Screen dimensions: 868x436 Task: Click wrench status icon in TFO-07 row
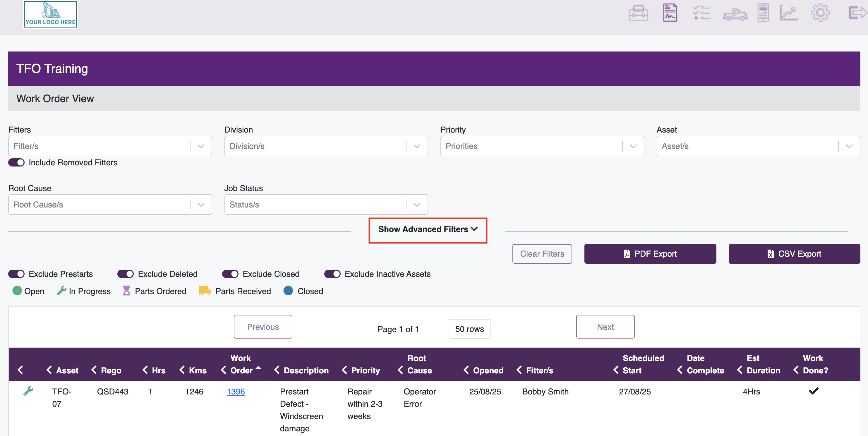(28, 391)
